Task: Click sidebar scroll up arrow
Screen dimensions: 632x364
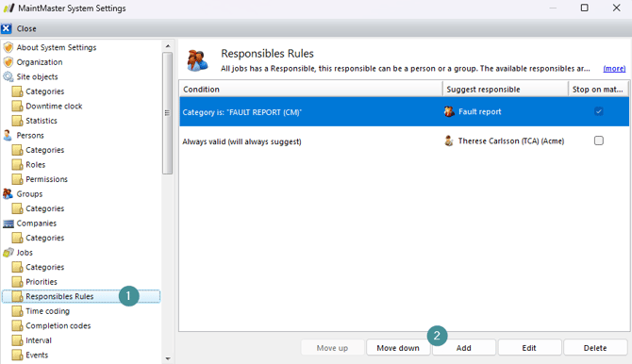Action: click(168, 46)
